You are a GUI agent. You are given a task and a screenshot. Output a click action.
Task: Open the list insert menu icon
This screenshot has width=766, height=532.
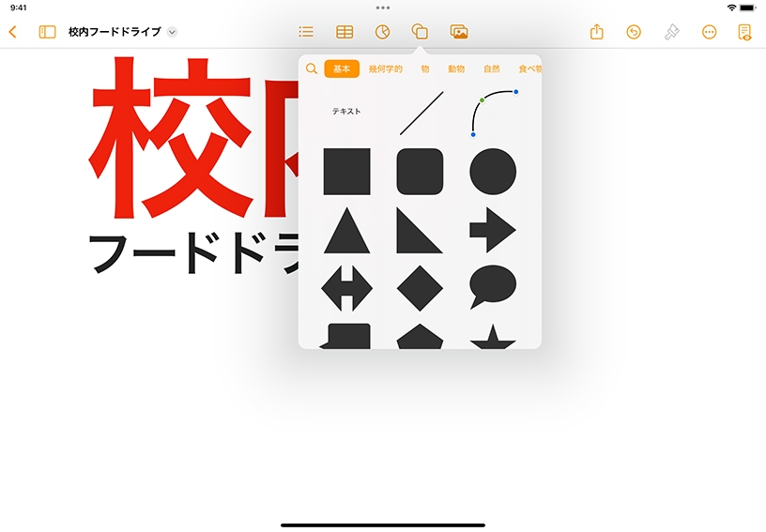click(306, 32)
